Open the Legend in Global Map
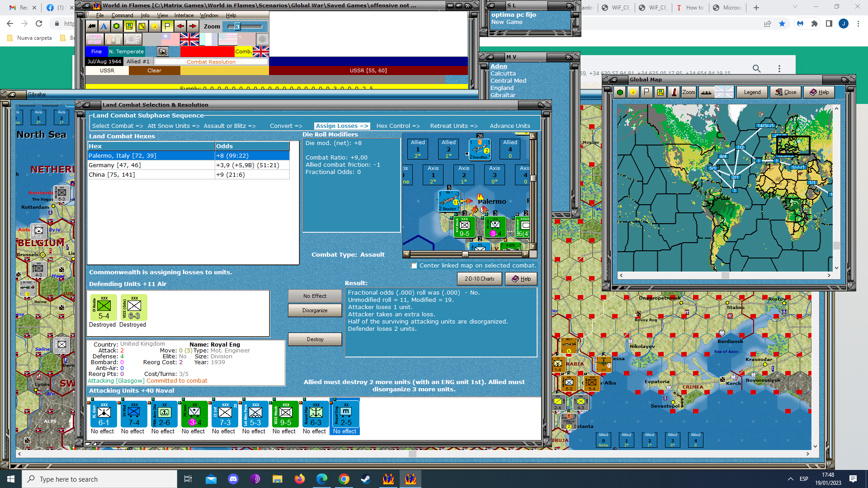 [x=752, y=92]
